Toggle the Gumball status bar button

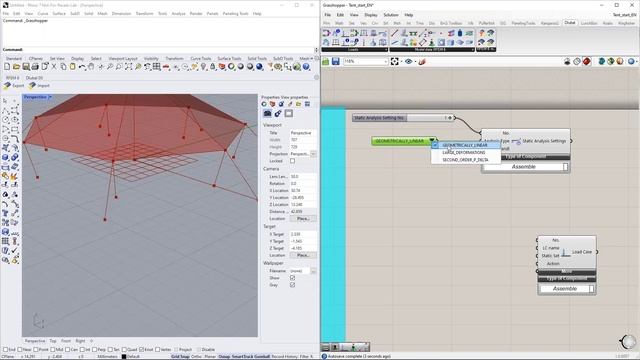tap(261, 357)
